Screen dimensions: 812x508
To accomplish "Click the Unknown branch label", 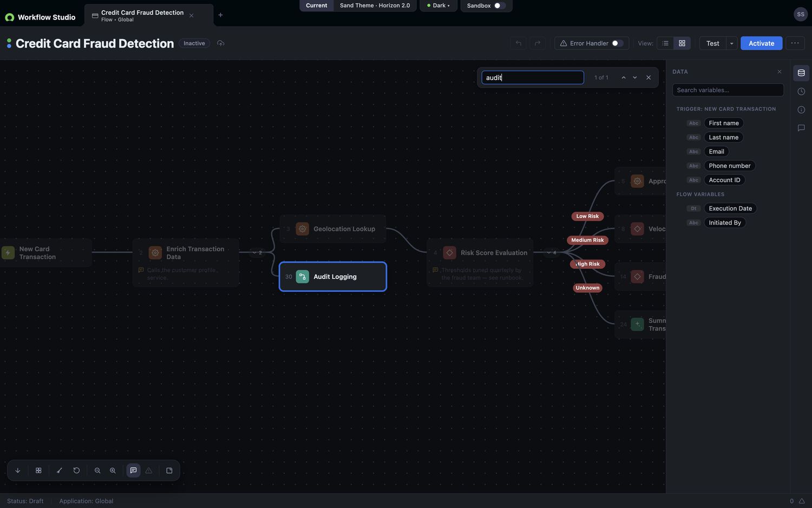I will 587,288.
